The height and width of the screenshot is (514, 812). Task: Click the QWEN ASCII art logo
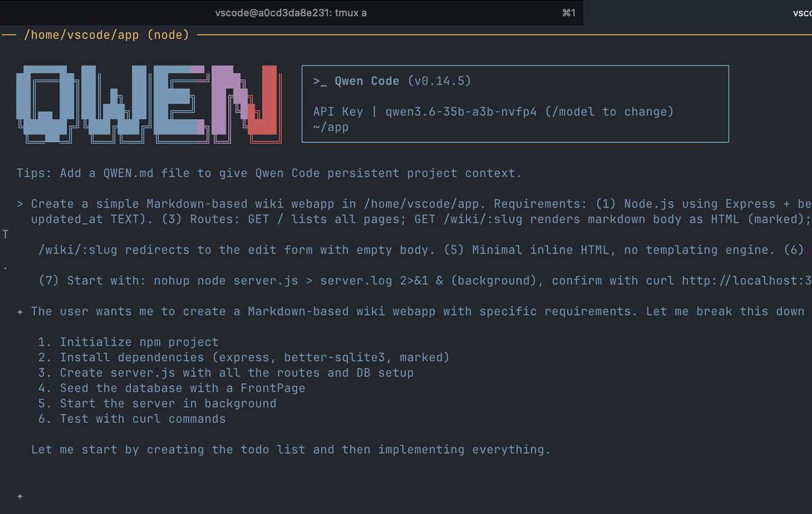click(148, 103)
